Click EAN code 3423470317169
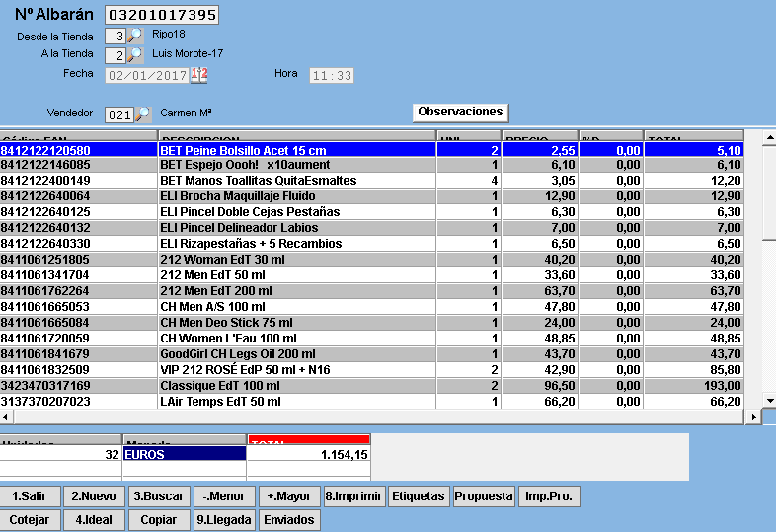The width and height of the screenshot is (776, 532). pos(45,386)
